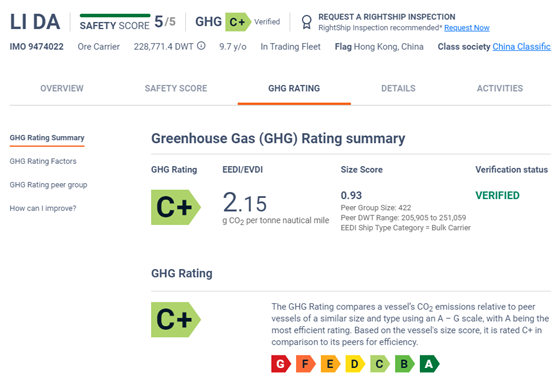Screen dimensions: 558x377
Task: Select the red G rating arrow
Action: tap(281, 364)
